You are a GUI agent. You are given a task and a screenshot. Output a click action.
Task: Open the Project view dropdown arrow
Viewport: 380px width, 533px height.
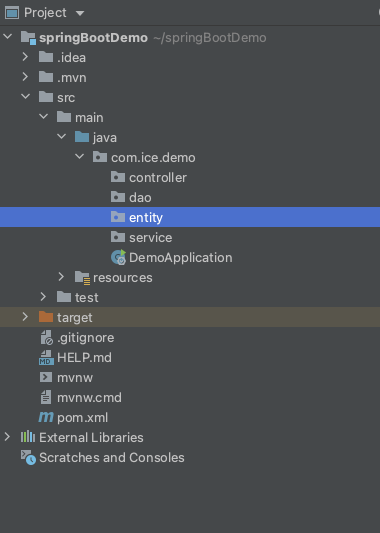[x=80, y=13]
